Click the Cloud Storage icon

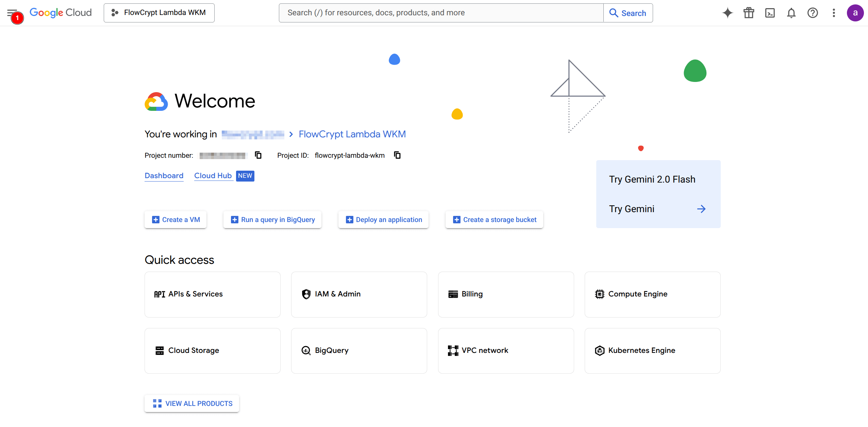coord(160,351)
